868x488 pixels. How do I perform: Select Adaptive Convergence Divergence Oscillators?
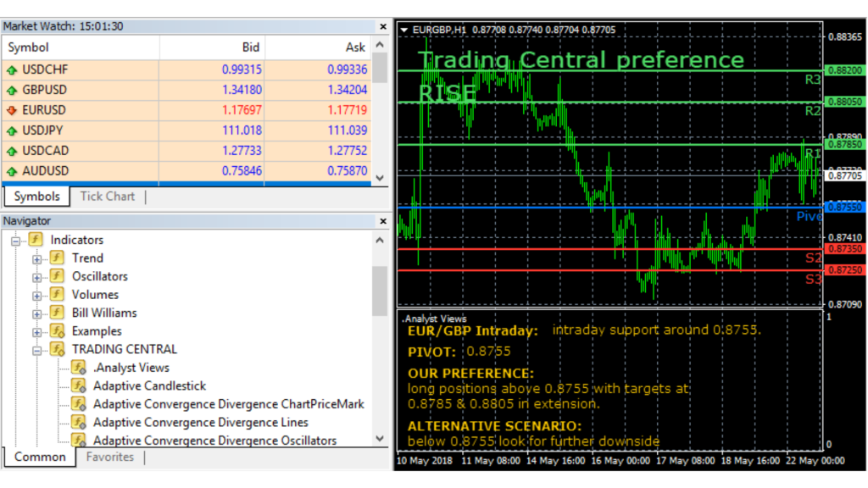tap(214, 441)
